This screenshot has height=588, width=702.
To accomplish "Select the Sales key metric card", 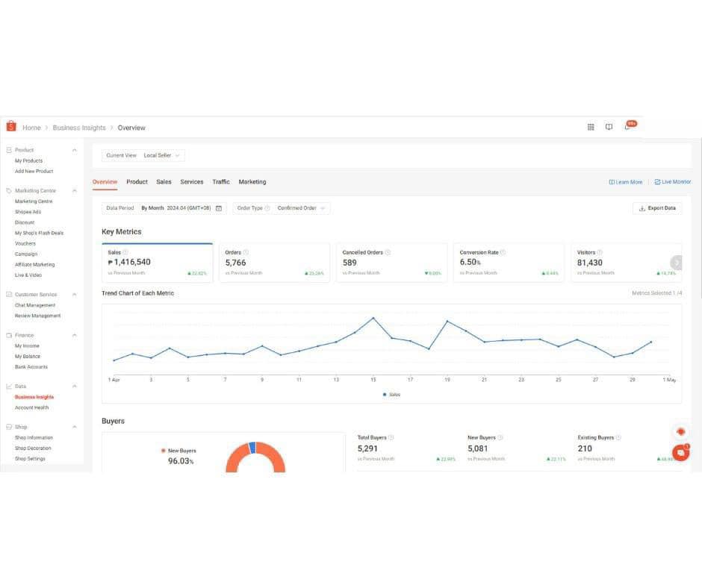I will coord(157,263).
